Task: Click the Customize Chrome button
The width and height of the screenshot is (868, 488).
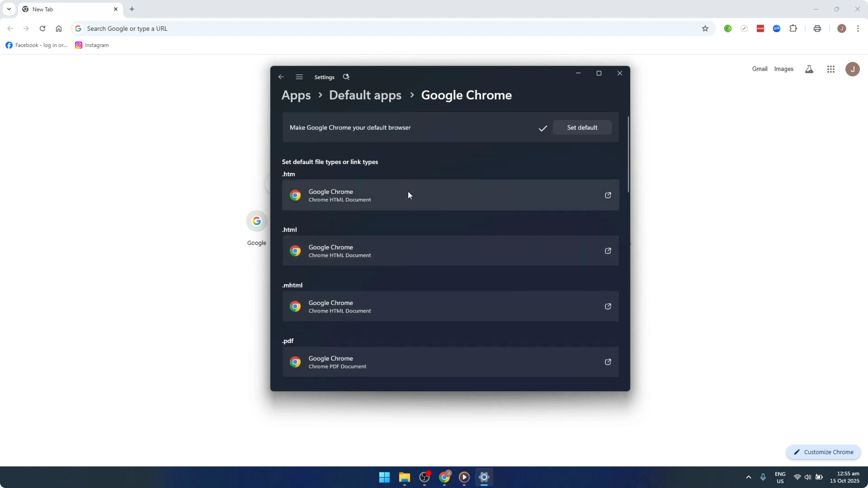Action: tap(823, 452)
